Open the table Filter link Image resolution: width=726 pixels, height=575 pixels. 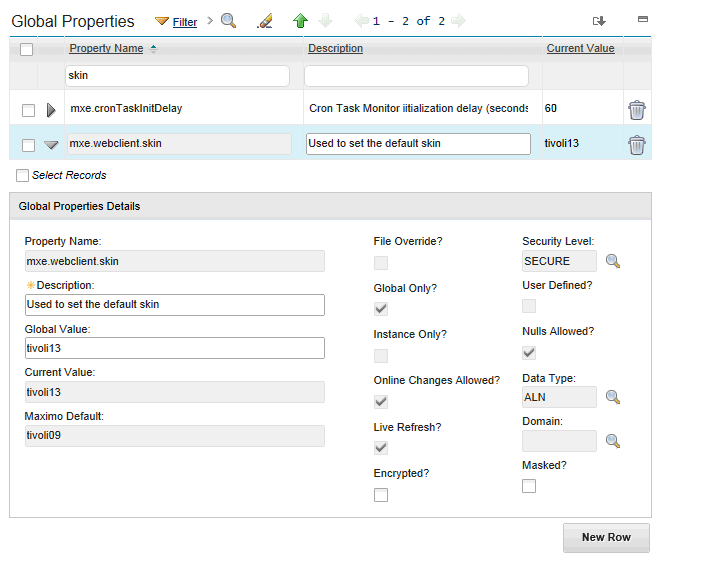coord(185,22)
